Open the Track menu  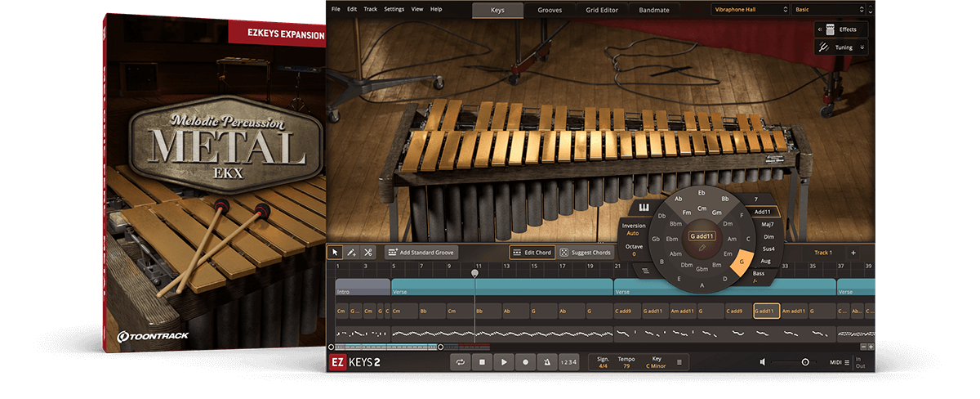tap(371, 9)
